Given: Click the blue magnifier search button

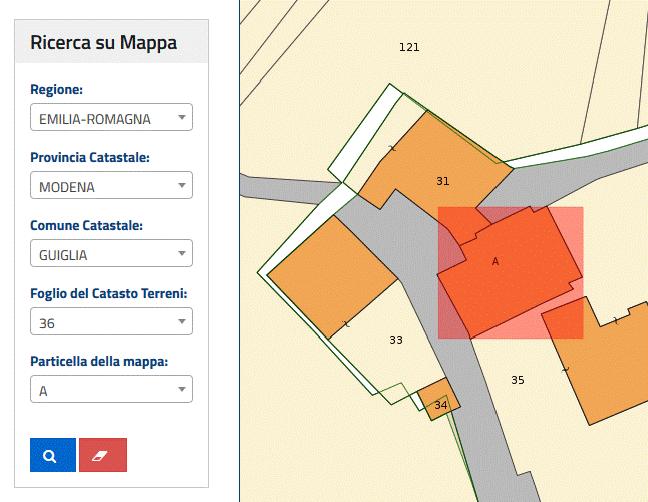Looking at the screenshot, I should click(x=53, y=455).
